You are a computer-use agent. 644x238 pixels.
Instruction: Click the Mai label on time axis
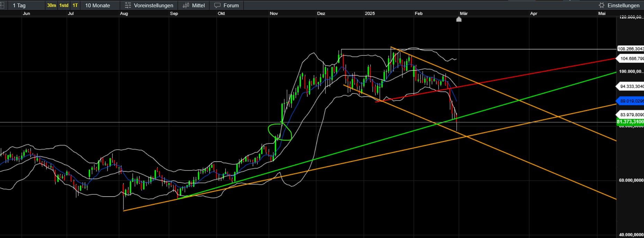click(x=602, y=14)
